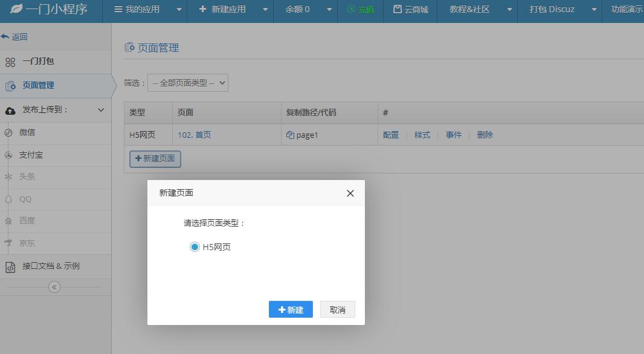This screenshot has height=354, width=644.
Task: Click the H5网页 radio label text
Action: (x=216, y=247)
